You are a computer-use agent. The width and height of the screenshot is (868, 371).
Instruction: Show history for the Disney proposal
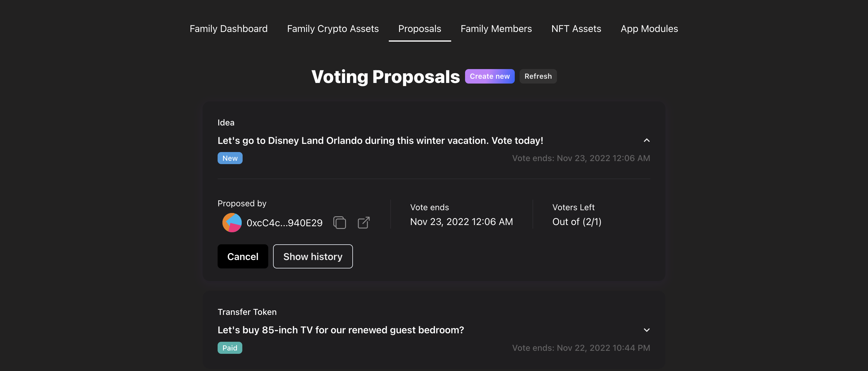[x=313, y=256]
